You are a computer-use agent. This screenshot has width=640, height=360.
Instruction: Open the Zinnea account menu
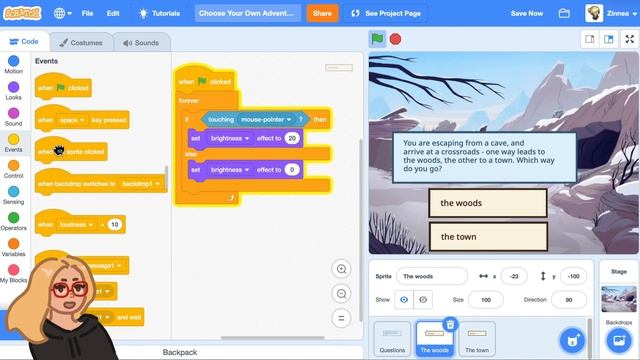611,13
